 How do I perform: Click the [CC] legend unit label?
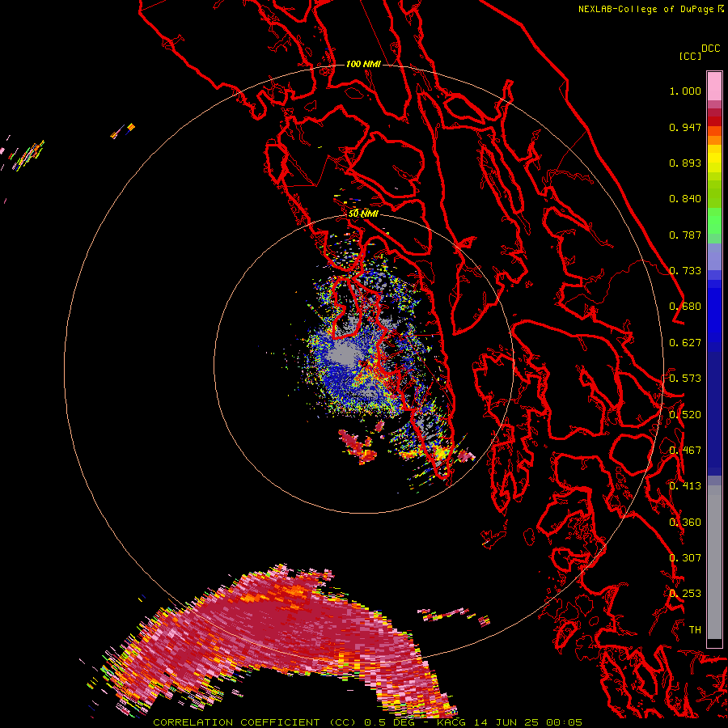691,56
